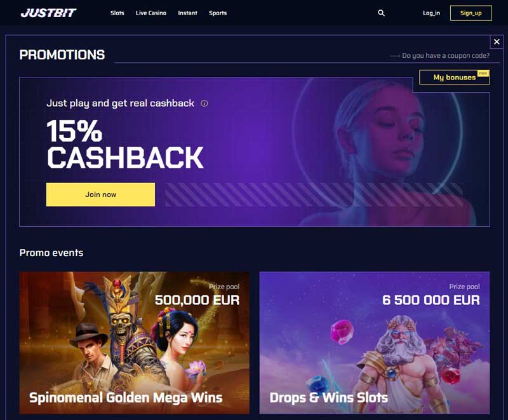Select the Instant menu item

[187, 13]
